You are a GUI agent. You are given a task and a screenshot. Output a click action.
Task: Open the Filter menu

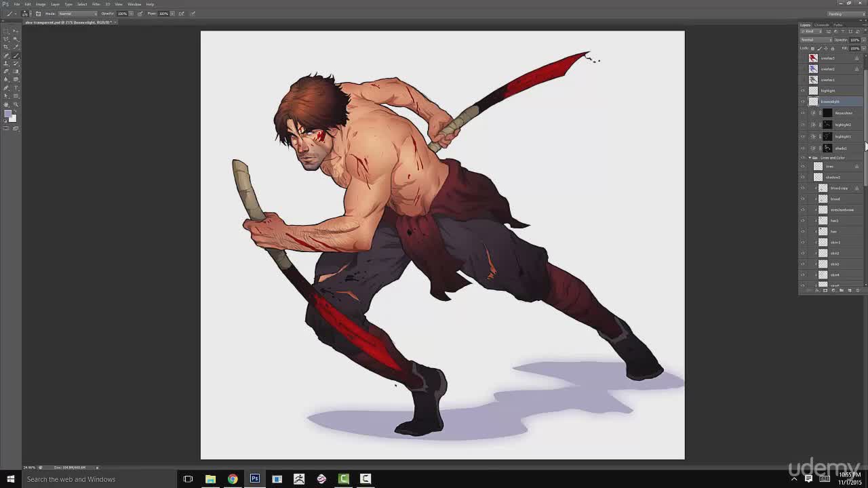[x=96, y=4]
